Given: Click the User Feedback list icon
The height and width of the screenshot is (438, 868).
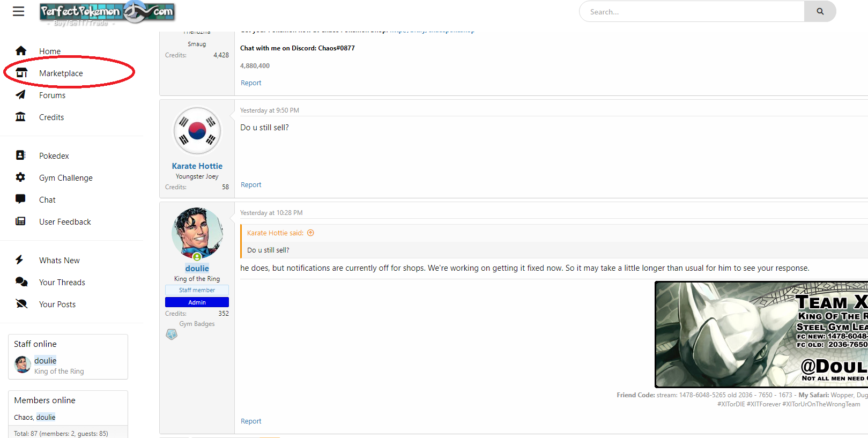Looking at the screenshot, I should coord(20,221).
